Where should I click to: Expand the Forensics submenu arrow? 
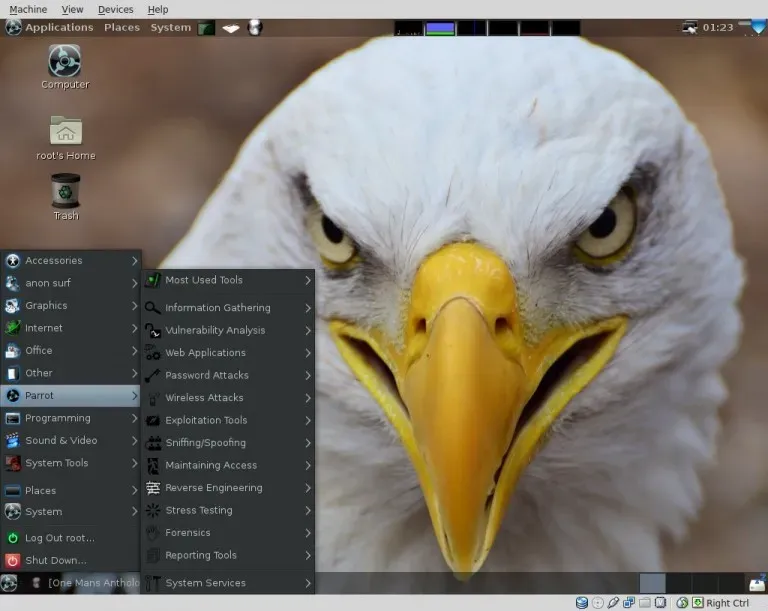point(307,533)
